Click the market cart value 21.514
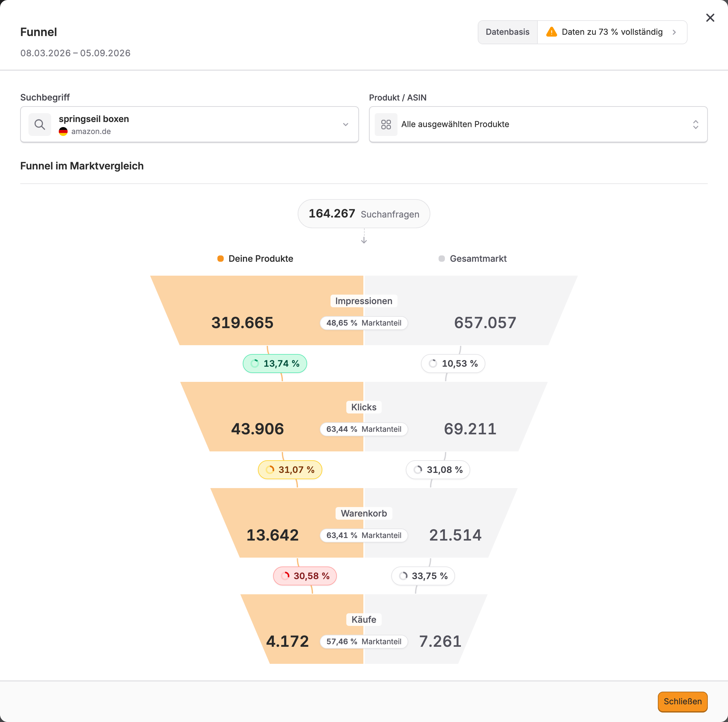This screenshot has width=728, height=722. click(456, 535)
